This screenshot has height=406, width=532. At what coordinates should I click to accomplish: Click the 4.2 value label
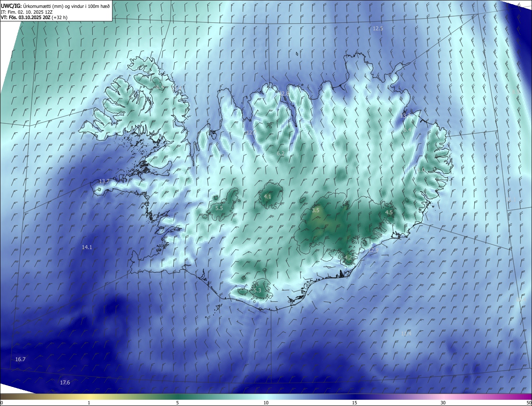tap(348, 257)
